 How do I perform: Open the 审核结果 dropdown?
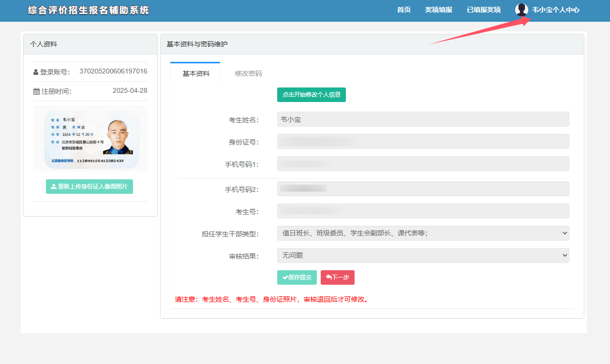(x=423, y=255)
